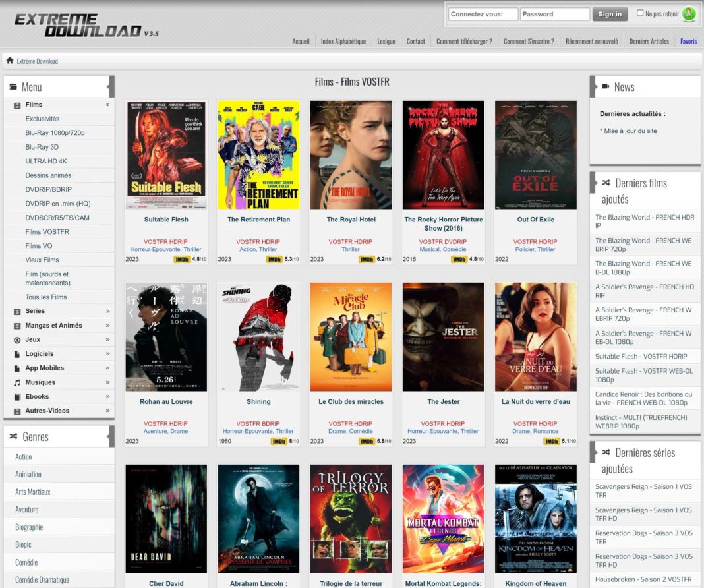This screenshot has height=588, width=704.
Task: Open The Blazing World FRENCH HDRIP link
Action: [x=644, y=221]
